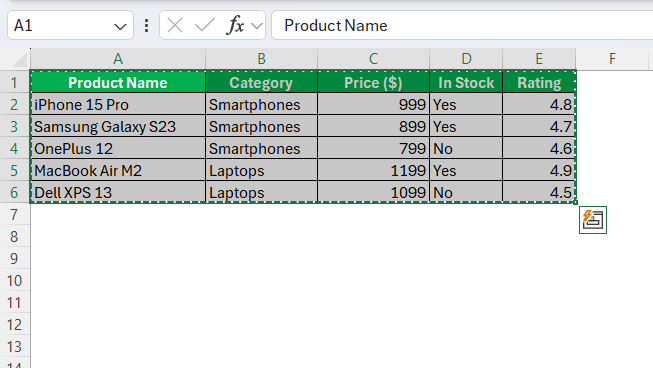This screenshot has width=653, height=368.
Task: Select the price cell 999
Action: pyautogui.click(x=374, y=104)
